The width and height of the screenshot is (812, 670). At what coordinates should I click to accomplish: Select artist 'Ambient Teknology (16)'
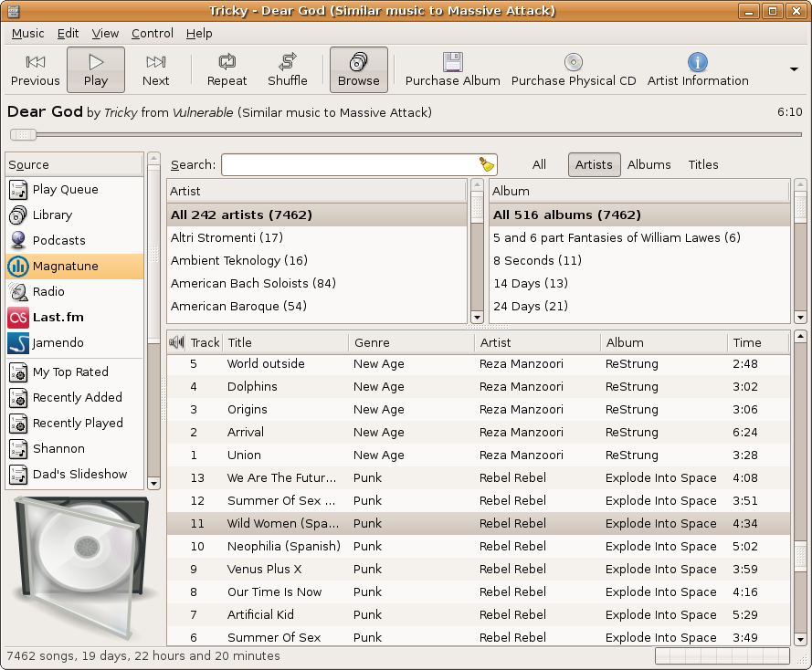click(x=317, y=261)
